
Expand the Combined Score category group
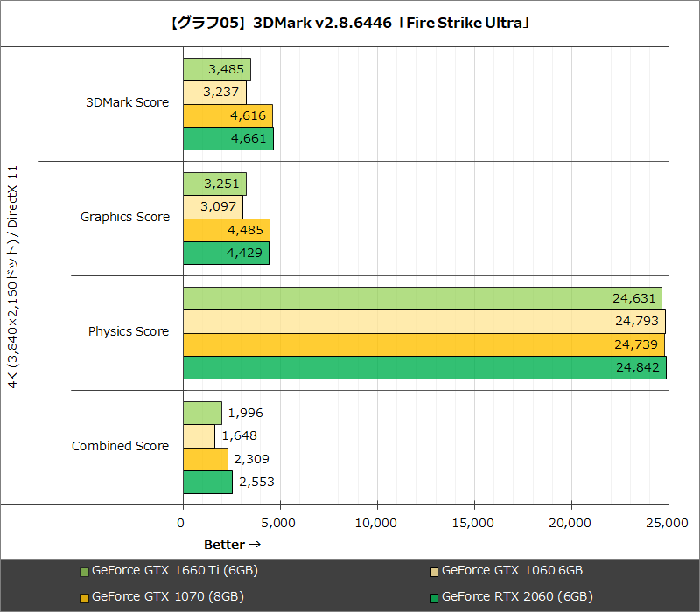(x=120, y=446)
